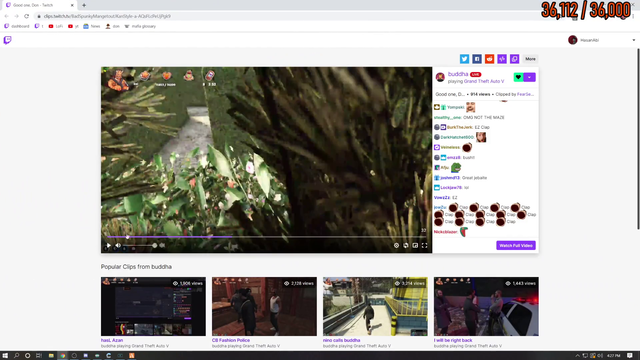Open Windows taskbar search

pos(16,356)
